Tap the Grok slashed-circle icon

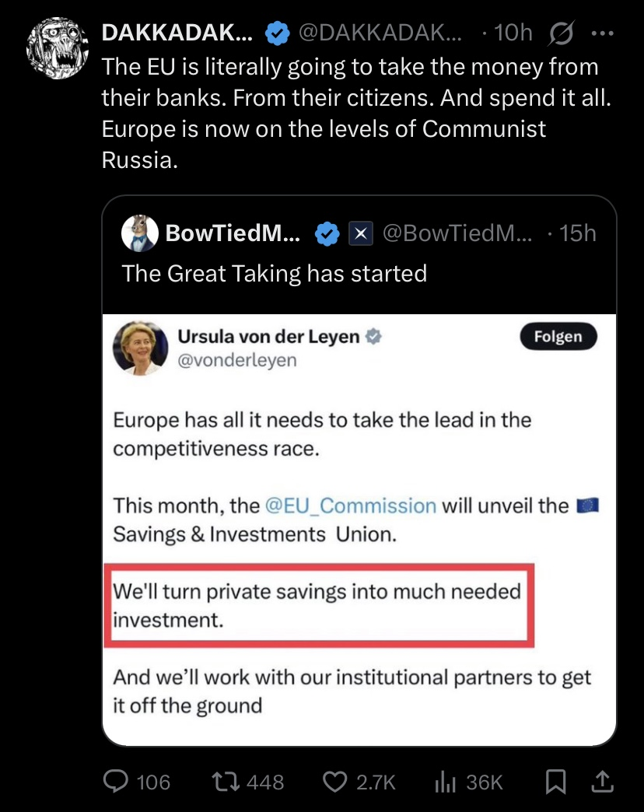click(560, 33)
